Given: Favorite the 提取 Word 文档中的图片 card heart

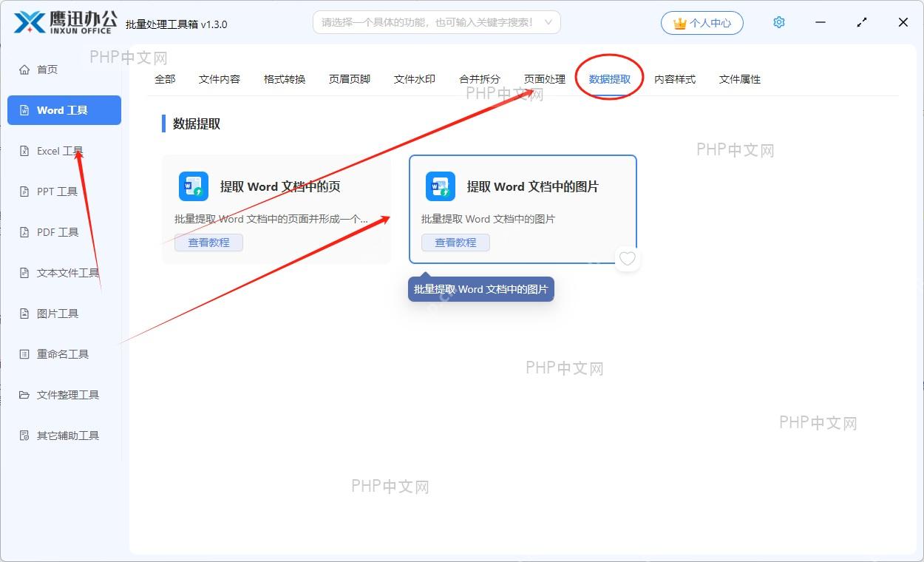Looking at the screenshot, I should 628,259.
